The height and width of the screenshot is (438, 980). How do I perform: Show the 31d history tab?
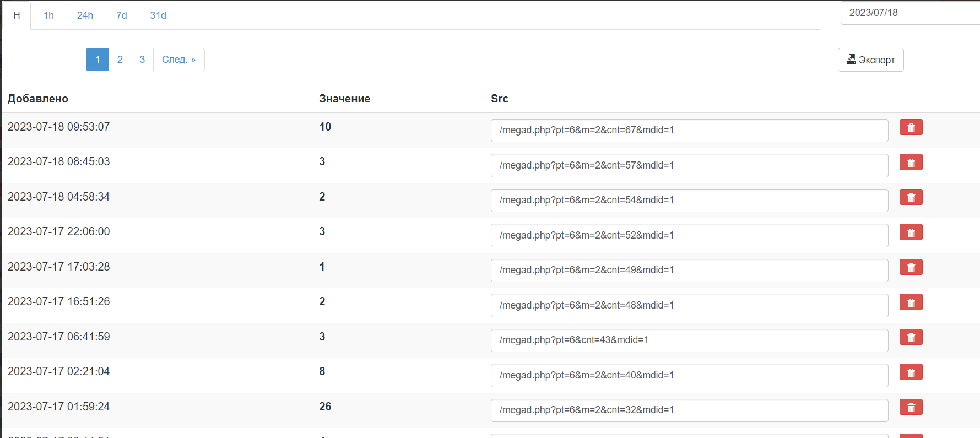pos(158,15)
